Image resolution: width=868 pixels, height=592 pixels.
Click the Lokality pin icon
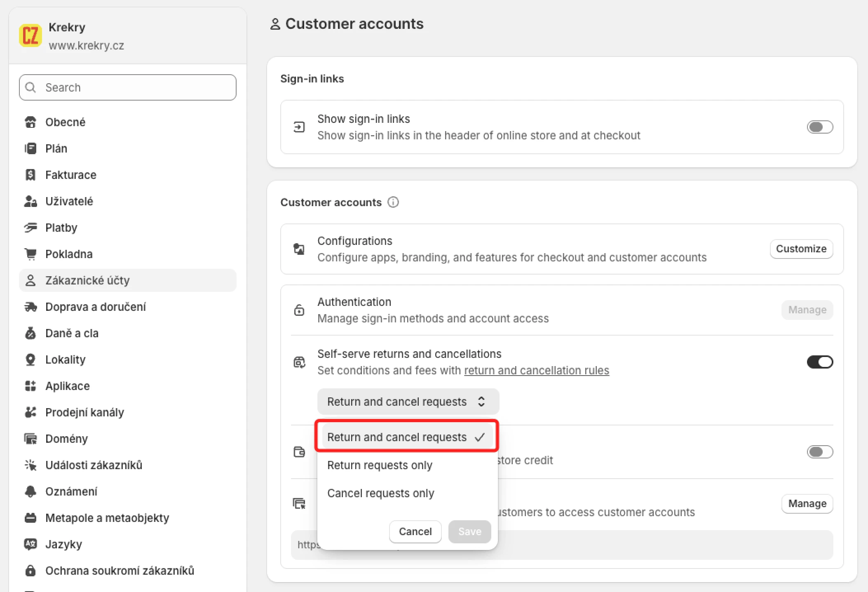point(30,359)
